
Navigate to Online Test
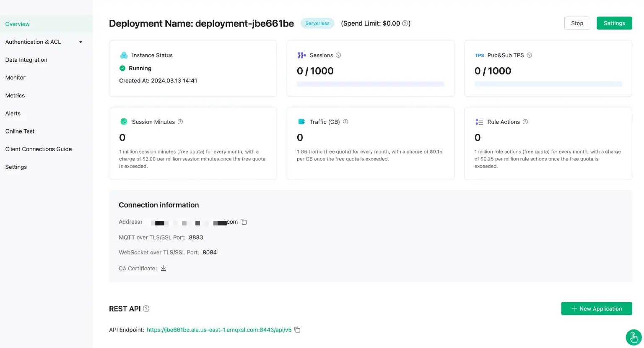point(20,131)
